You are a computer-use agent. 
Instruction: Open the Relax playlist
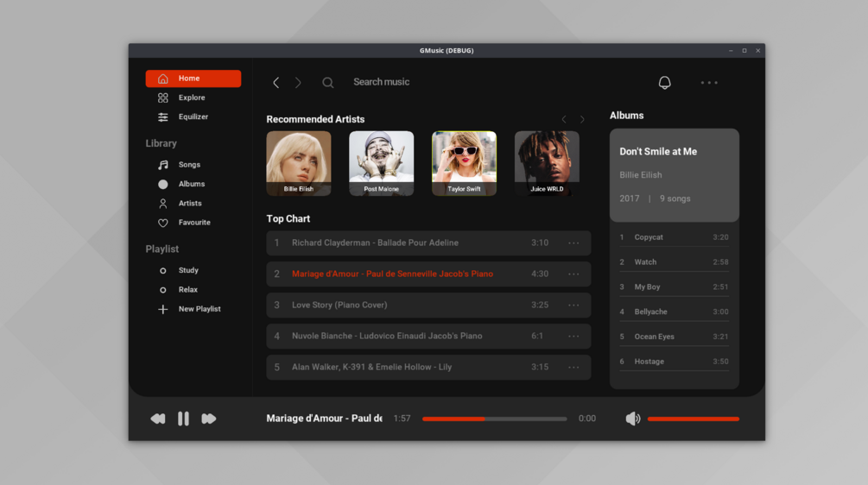(187, 290)
